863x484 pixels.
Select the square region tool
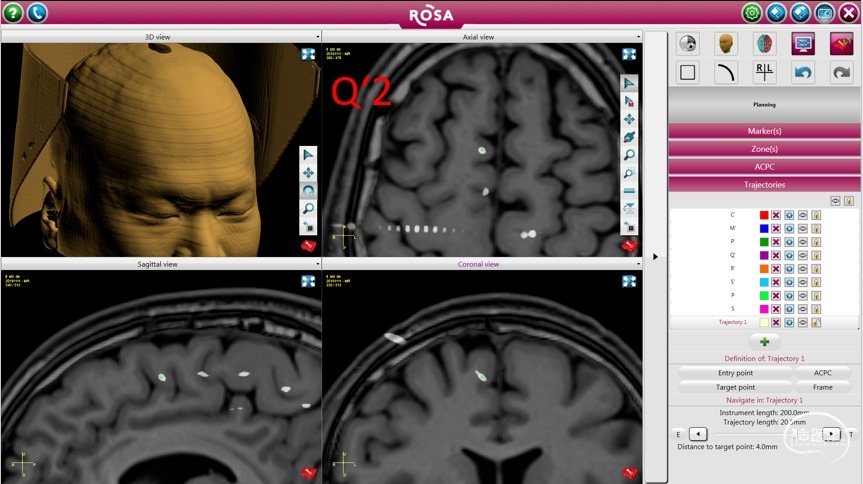click(687, 72)
